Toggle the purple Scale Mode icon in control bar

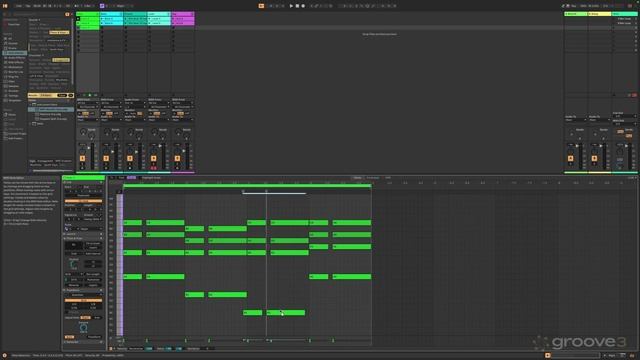click(x=102, y=6)
